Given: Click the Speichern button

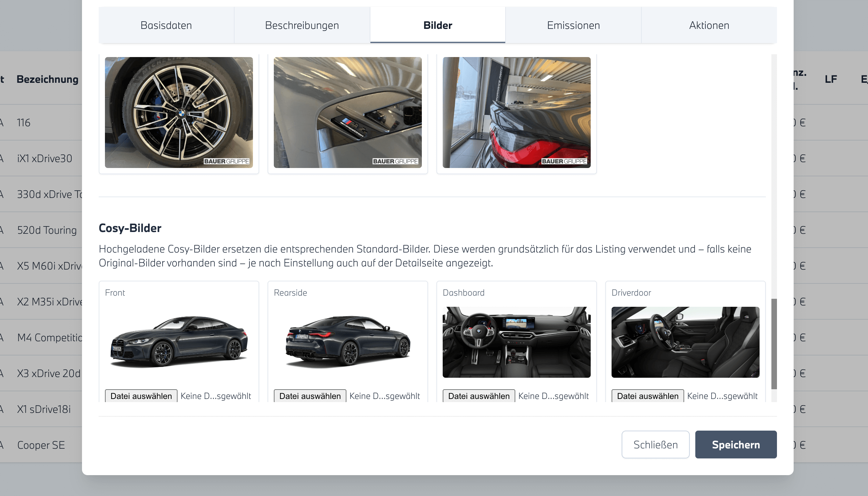Looking at the screenshot, I should pyautogui.click(x=736, y=445).
